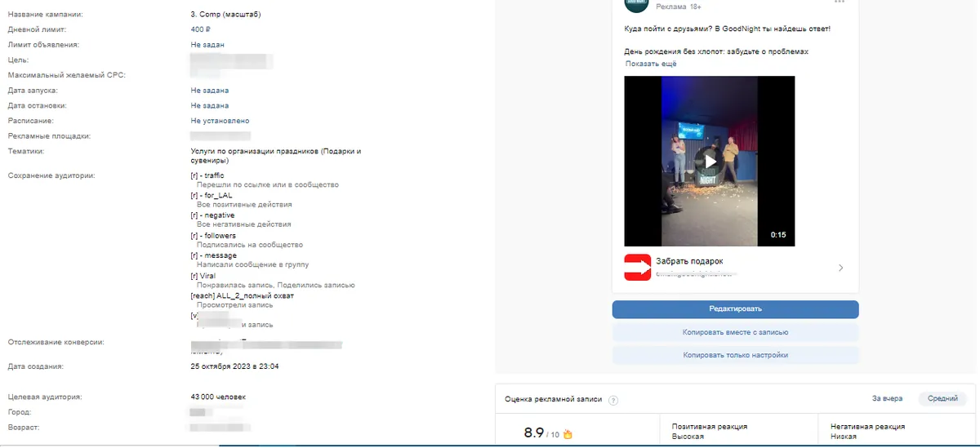Play the ad video preview

pos(710,162)
